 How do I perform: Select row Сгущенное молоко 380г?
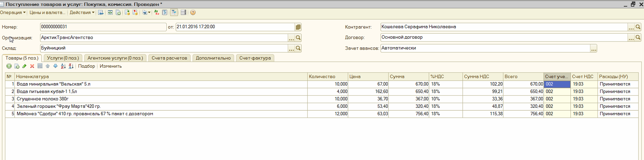tap(321, 99)
